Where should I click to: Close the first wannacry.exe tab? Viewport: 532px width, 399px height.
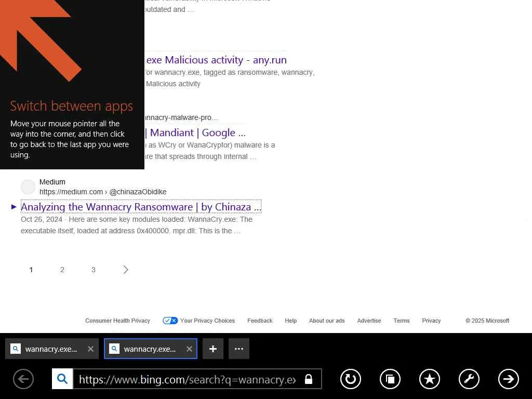[90, 349]
